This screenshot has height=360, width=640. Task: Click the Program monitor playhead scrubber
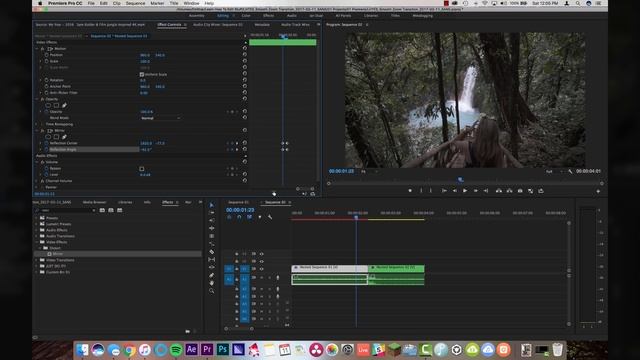coord(460,180)
